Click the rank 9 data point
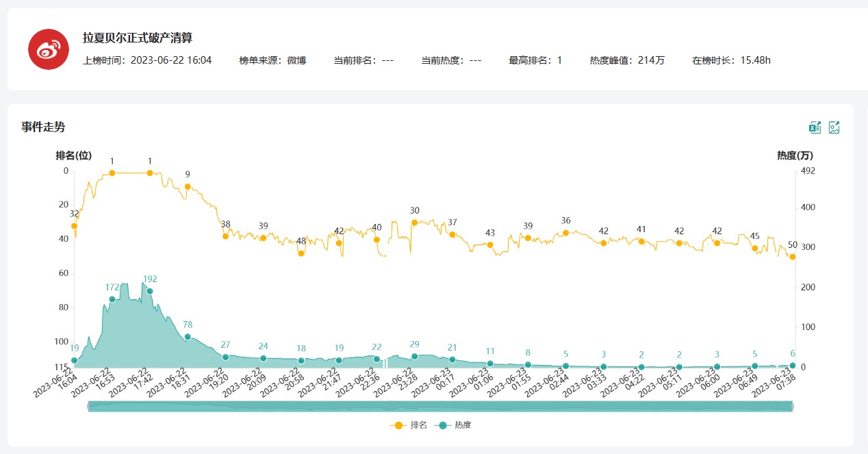 coord(188,186)
